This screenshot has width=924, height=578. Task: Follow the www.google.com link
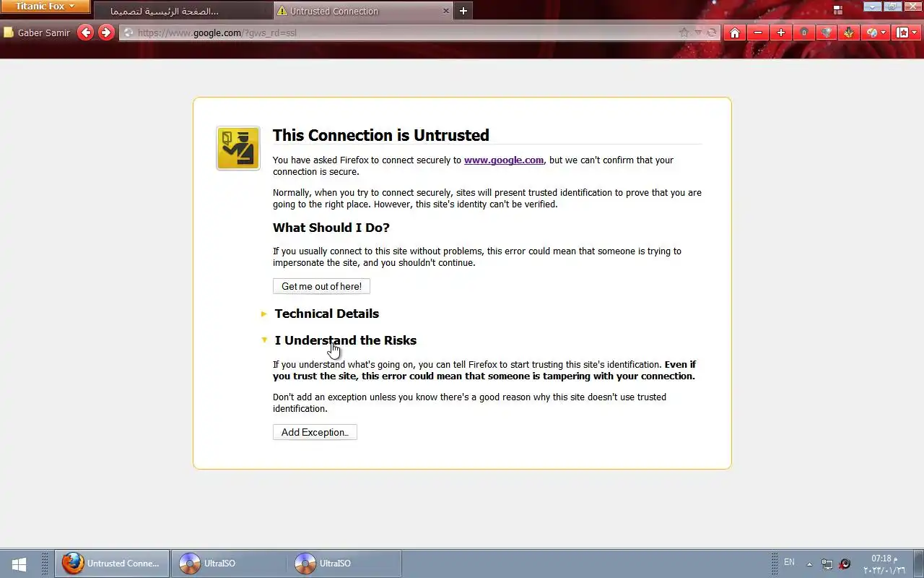(503, 160)
